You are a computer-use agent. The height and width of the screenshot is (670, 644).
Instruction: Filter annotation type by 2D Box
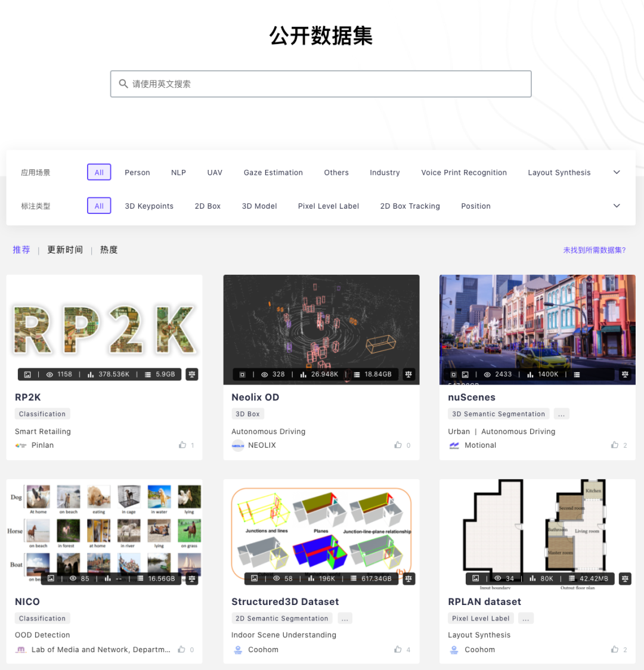tap(208, 206)
